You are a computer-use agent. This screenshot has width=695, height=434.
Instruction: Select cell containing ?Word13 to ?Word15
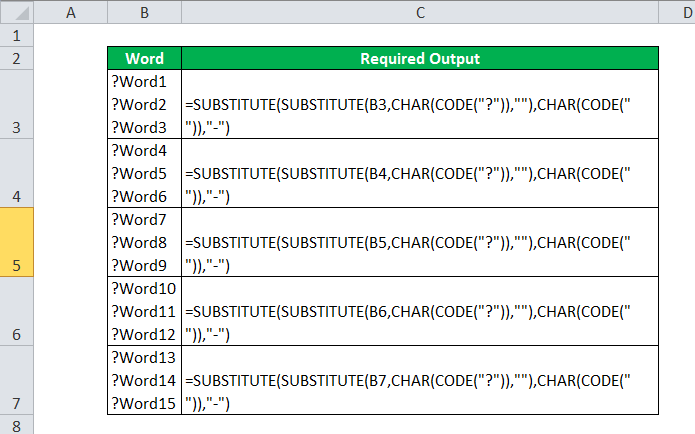point(144,380)
